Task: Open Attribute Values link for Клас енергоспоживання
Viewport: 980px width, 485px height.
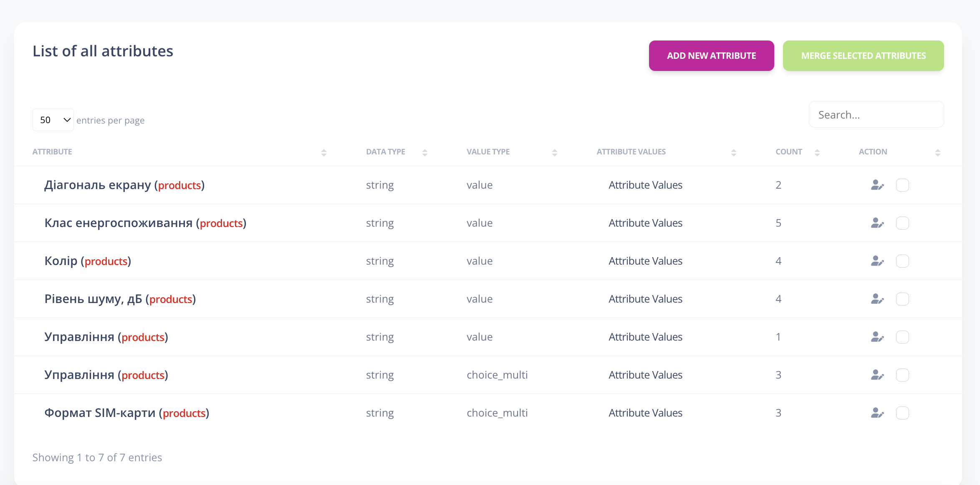Action: tap(645, 223)
